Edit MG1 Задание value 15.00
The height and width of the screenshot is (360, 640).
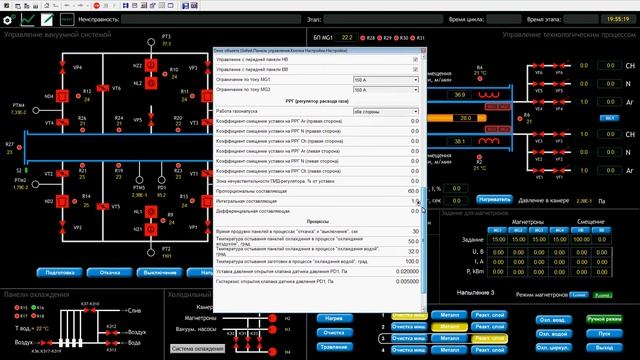(x=498, y=240)
